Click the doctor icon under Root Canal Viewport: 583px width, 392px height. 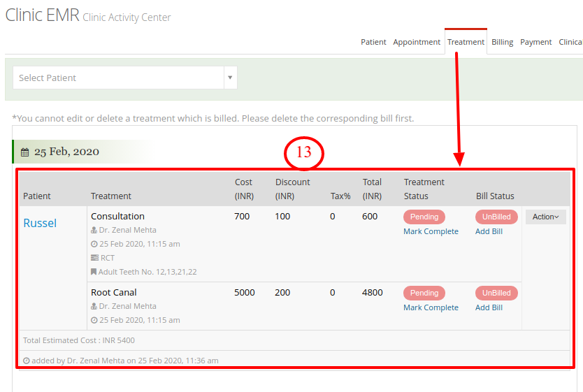[94, 306]
